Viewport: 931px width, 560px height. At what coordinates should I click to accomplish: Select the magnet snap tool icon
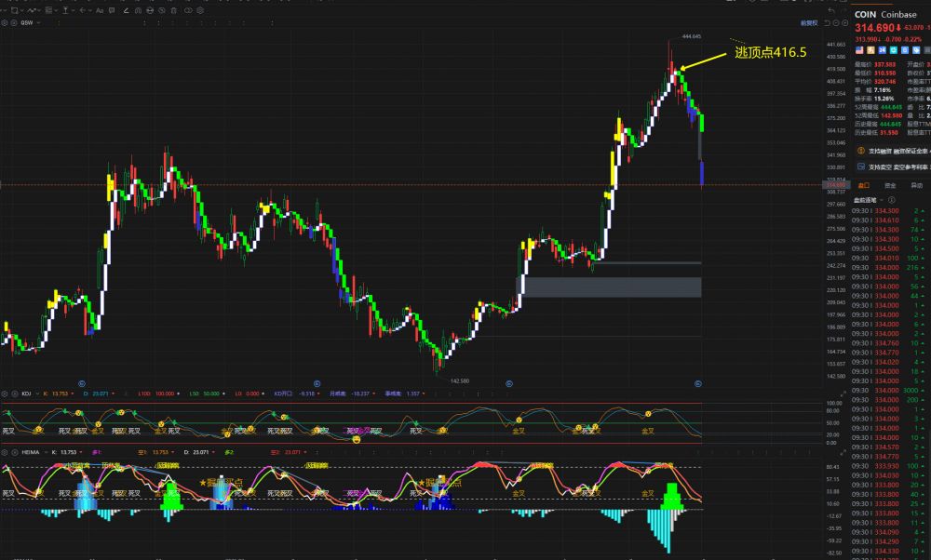(x=138, y=10)
